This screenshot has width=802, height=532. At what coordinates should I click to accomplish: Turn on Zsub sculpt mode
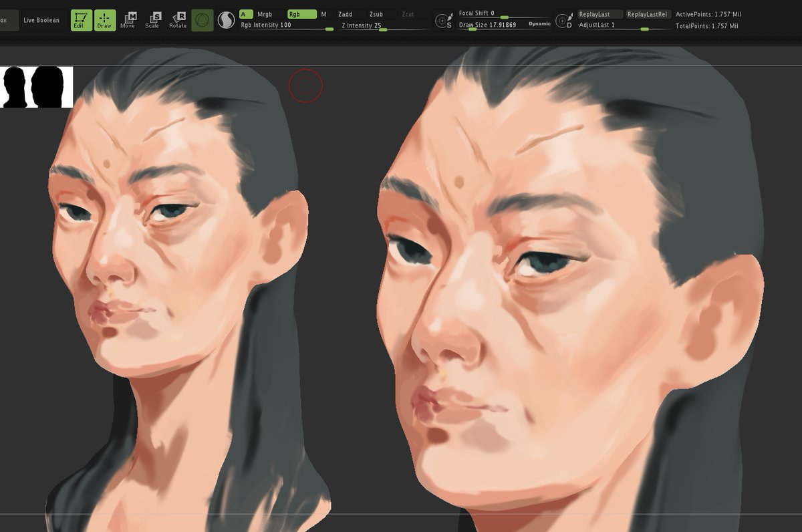pyautogui.click(x=382, y=14)
